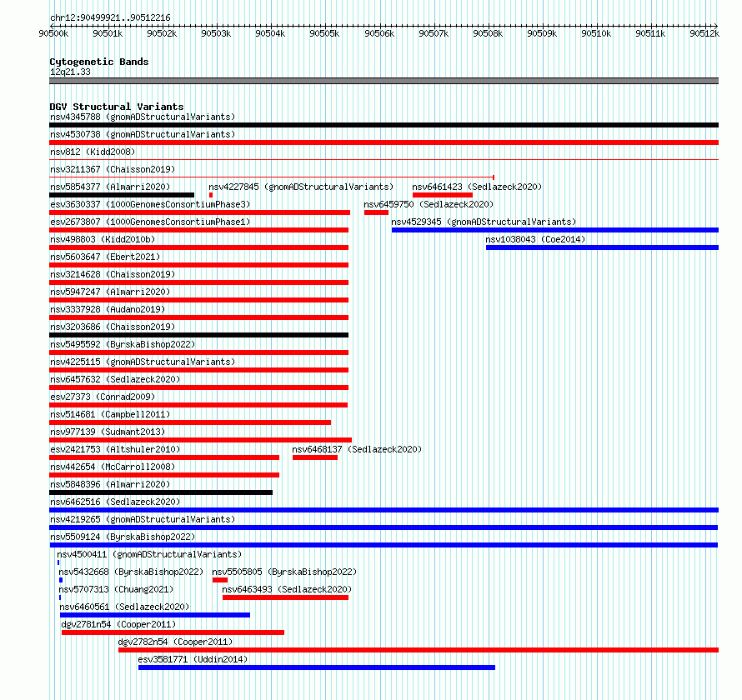
Task: Select esv2421753 (Altshuler2010) label
Action: tap(115, 449)
